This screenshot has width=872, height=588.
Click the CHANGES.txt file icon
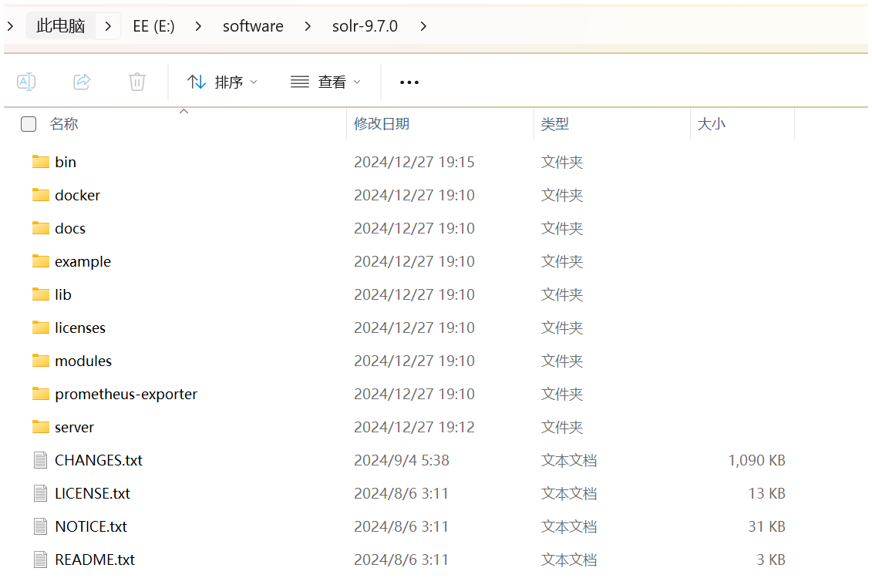tap(41, 460)
